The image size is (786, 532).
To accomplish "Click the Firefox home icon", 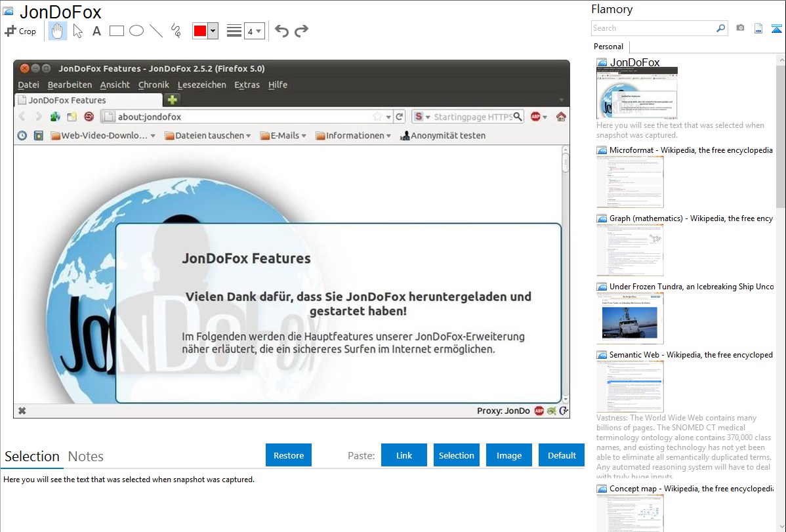I will 561,117.
